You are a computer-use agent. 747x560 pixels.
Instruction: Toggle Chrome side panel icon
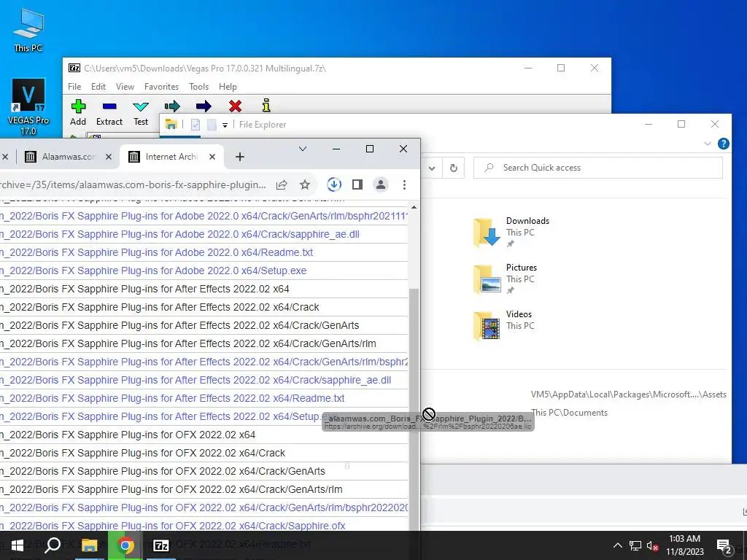point(357,184)
